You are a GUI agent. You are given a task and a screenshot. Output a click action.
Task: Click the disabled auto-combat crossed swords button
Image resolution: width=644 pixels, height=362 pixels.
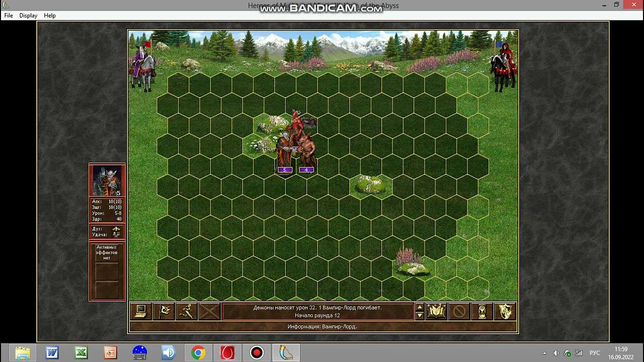[x=209, y=312]
